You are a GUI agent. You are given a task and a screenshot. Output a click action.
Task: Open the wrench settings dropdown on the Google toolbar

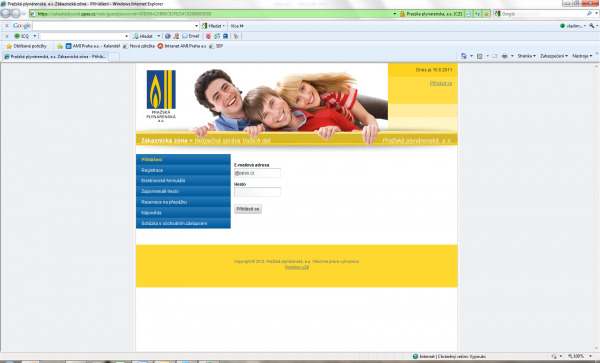[593, 26]
